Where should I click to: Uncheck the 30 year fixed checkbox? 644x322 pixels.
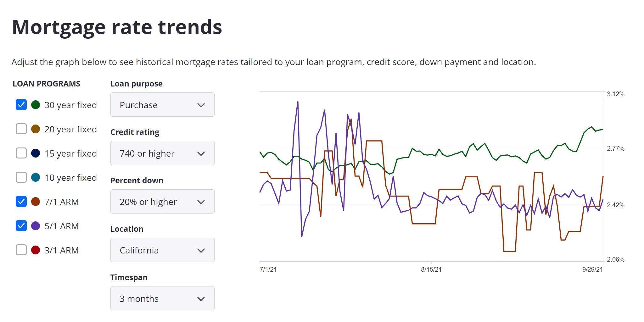pyautogui.click(x=21, y=105)
